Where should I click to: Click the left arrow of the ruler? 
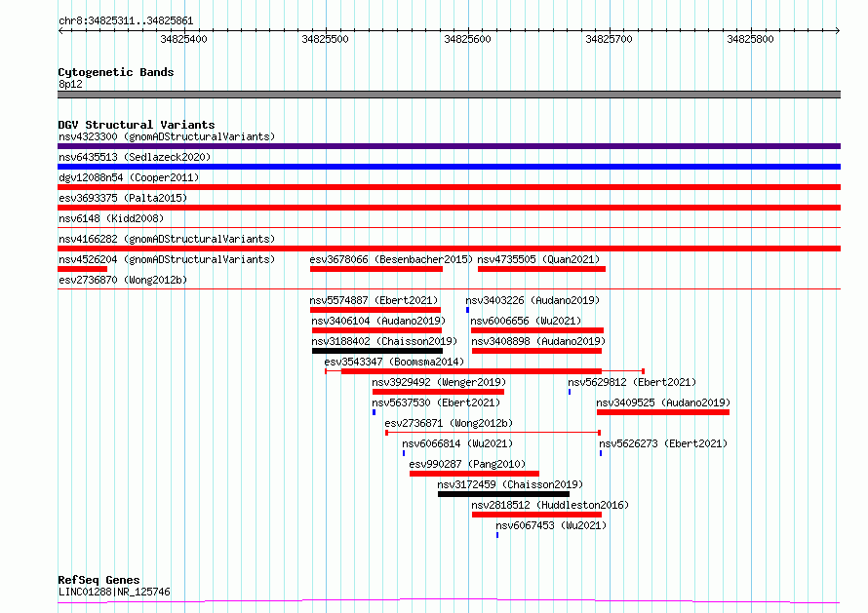[x=60, y=31]
